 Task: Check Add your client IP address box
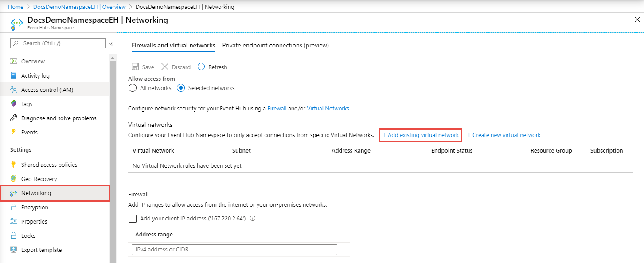point(133,218)
